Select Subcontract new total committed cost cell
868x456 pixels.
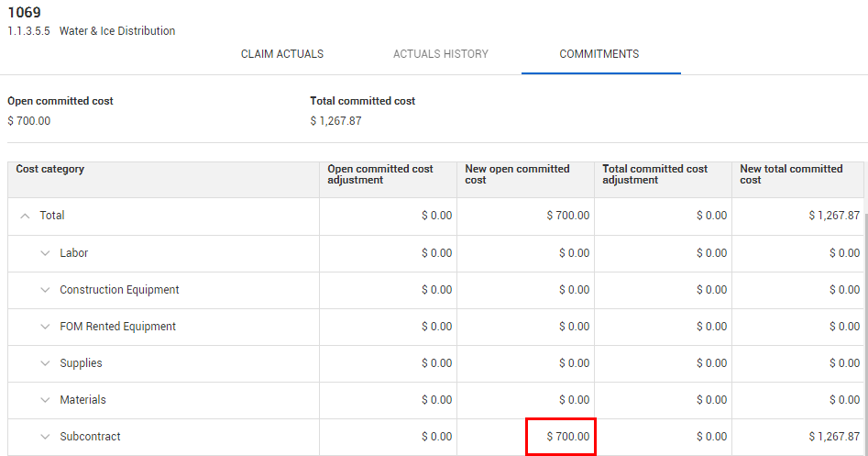[797, 437]
